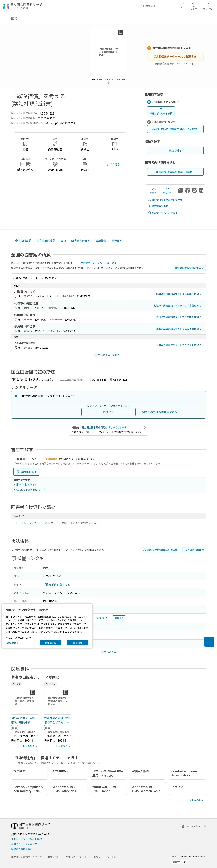The image size is (217, 868).
Task: Click the 紙の本を探す button
Action: pos(26,472)
